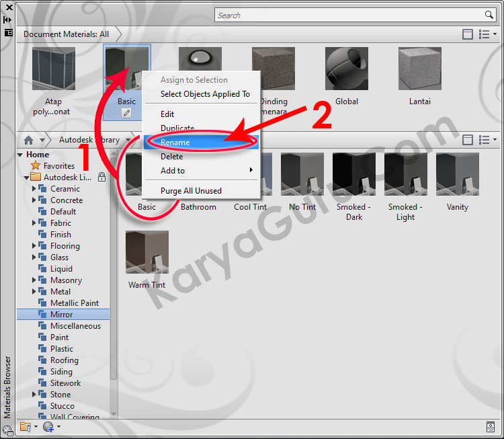The height and width of the screenshot is (439, 504).
Task: Open the materials editor icon at bottom right
Action: 491,426
